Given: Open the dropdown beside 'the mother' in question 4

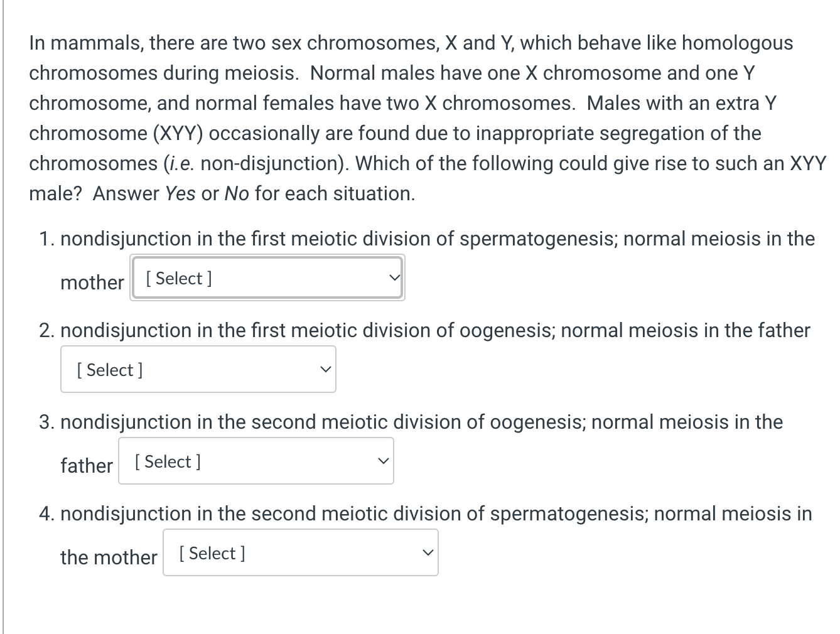Looking at the screenshot, I should [x=301, y=552].
